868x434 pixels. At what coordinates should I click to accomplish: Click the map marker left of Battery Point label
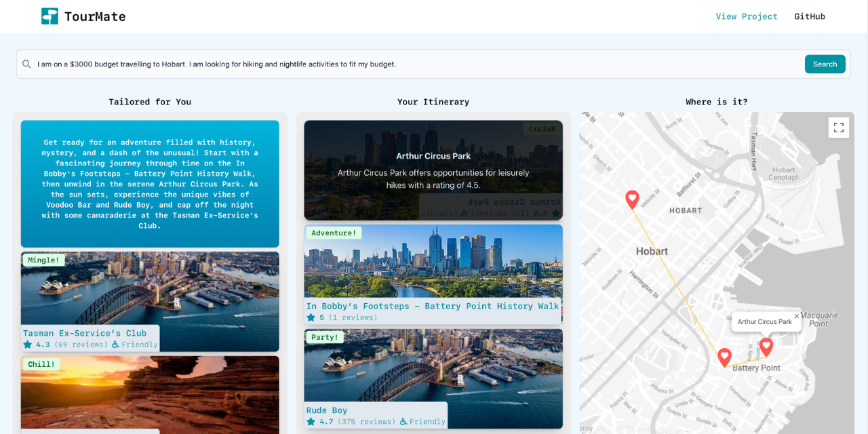click(x=724, y=357)
